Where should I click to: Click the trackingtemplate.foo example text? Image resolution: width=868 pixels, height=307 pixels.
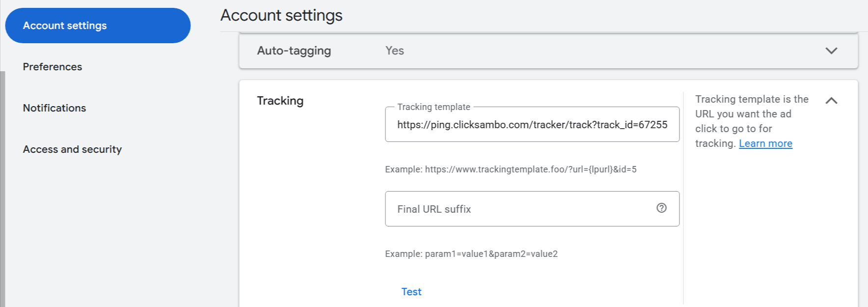(x=511, y=169)
